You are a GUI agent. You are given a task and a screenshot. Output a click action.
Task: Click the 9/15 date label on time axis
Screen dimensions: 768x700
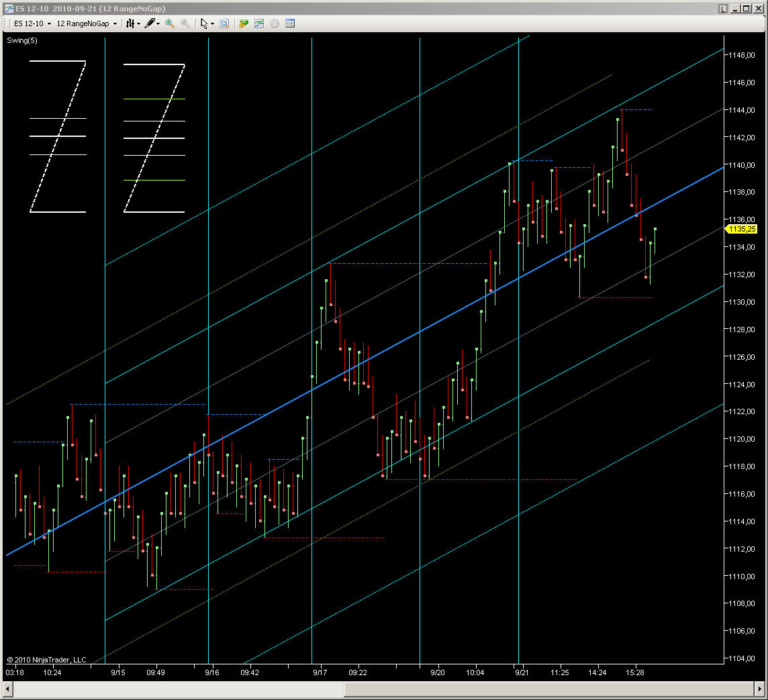coord(118,672)
